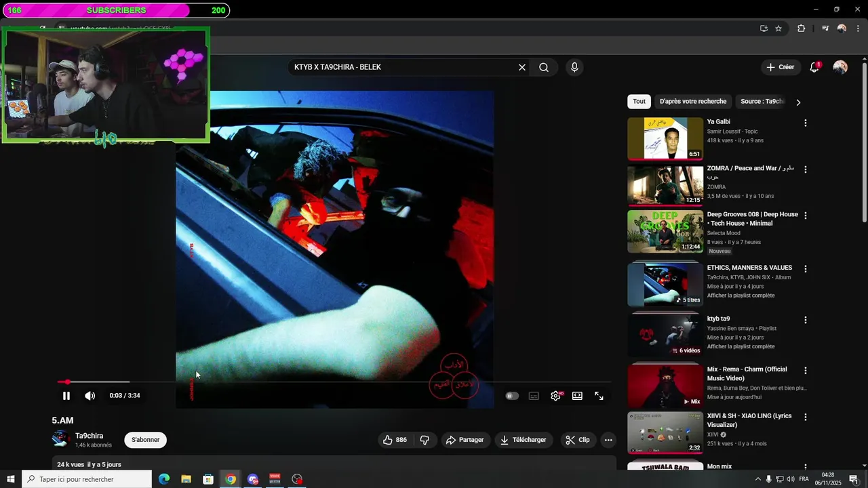This screenshot has width=868, height=488.
Task: Open YouTube notifications bell
Action: pos(814,67)
